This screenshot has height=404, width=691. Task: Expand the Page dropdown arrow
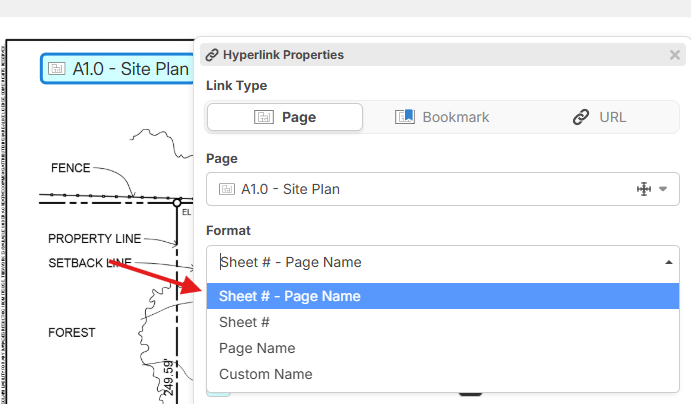click(x=663, y=188)
